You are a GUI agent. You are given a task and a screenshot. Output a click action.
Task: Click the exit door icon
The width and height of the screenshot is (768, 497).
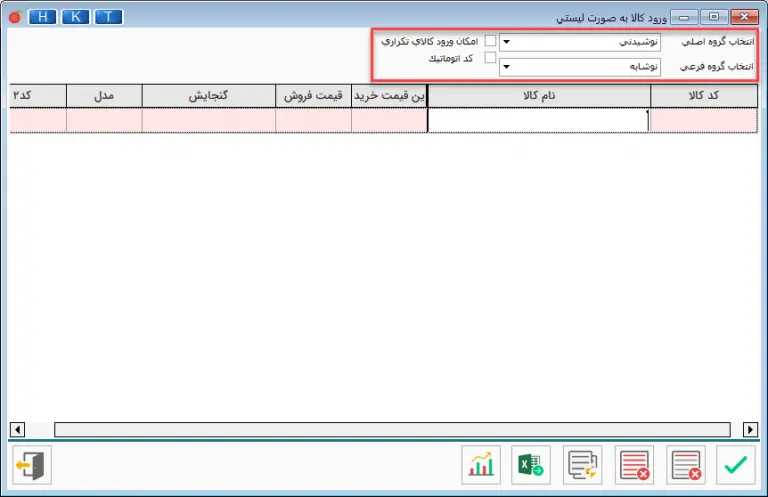tap(32, 465)
